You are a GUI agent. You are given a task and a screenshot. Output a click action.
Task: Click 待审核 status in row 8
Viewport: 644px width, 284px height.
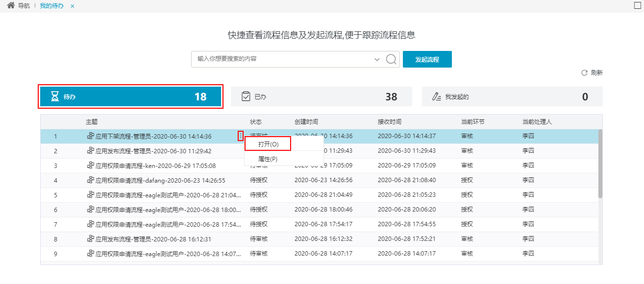[x=259, y=239]
